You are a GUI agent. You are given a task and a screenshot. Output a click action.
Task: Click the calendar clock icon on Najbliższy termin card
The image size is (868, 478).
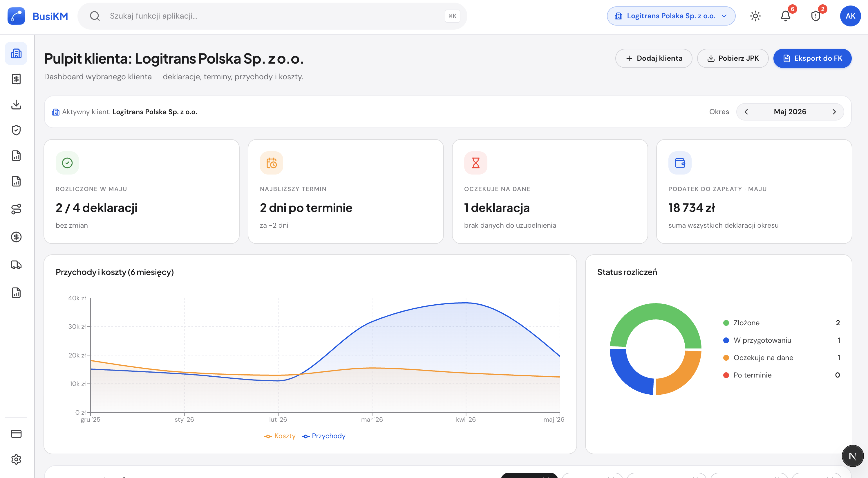(271, 163)
